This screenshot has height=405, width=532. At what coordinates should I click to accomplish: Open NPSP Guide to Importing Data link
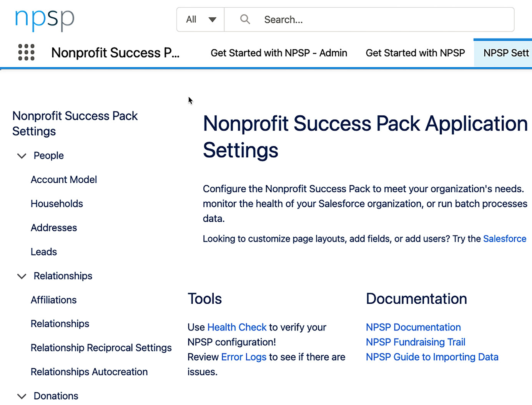point(432,357)
